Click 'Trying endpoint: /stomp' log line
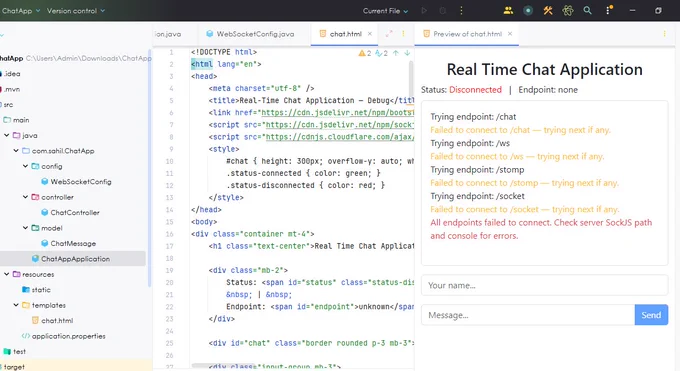Screen dimensions: 680x371 pos(477,170)
